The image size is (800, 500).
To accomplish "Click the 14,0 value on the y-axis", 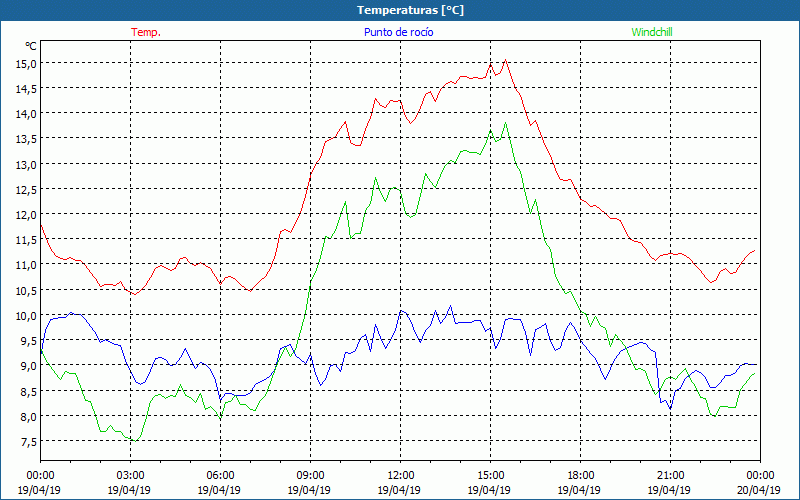I will (27, 114).
